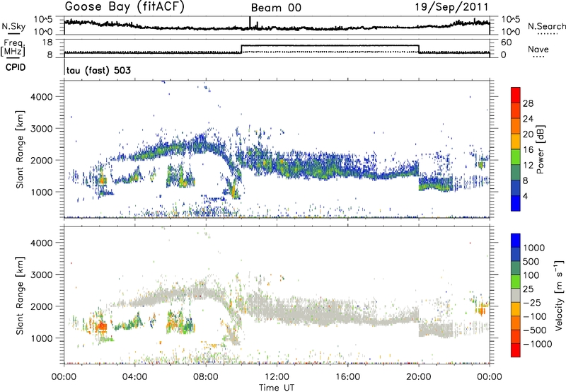Select the gray -25 to 25 Velocity segment
Image resolution: width=566 pixels, height=392 pixels.
(516, 295)
